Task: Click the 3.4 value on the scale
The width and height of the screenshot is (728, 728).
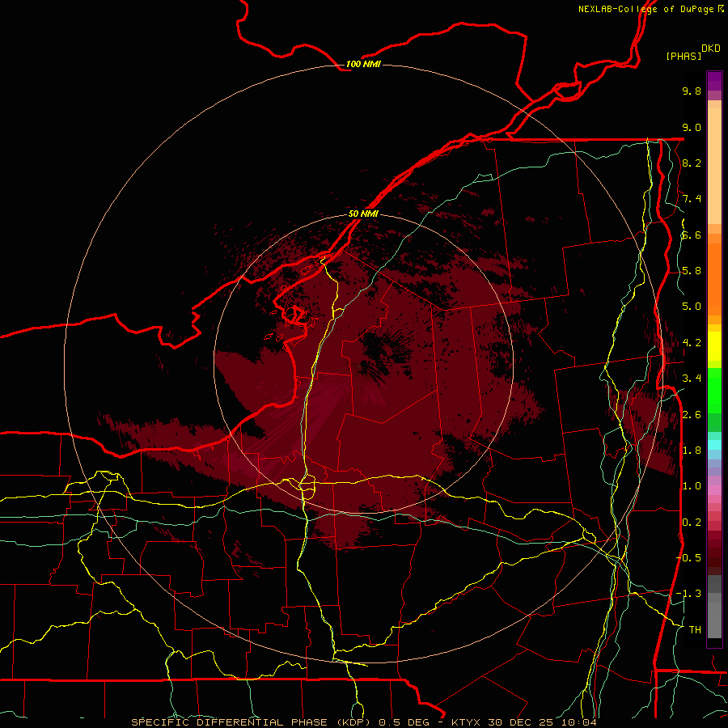Action: [x=692, y=379]
